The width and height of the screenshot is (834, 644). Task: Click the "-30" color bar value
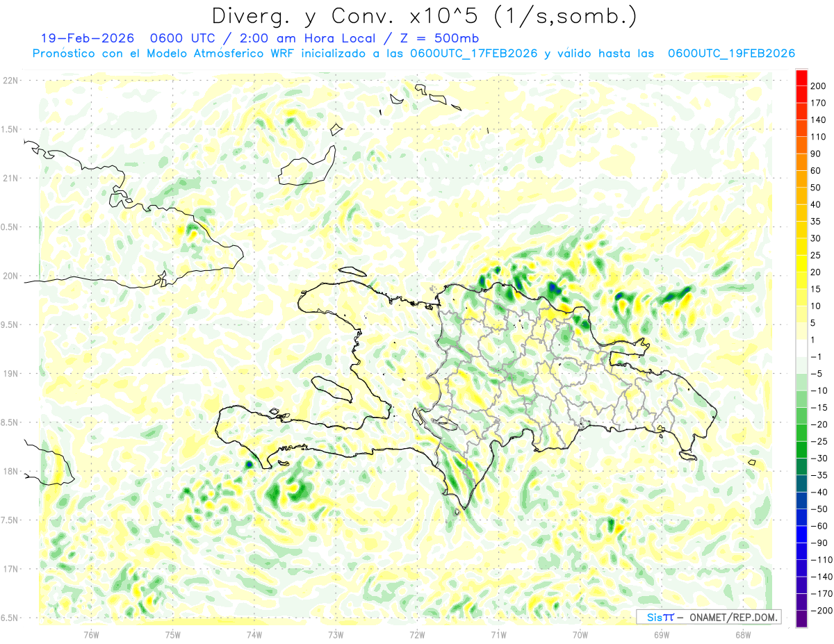click(x=819, y=459)
